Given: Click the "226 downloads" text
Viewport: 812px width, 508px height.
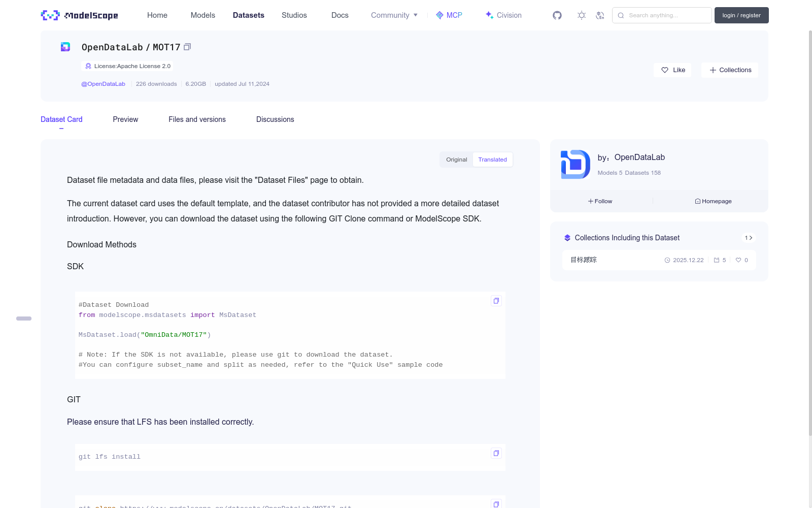Looking at the screenshot, I should (156, 84).
